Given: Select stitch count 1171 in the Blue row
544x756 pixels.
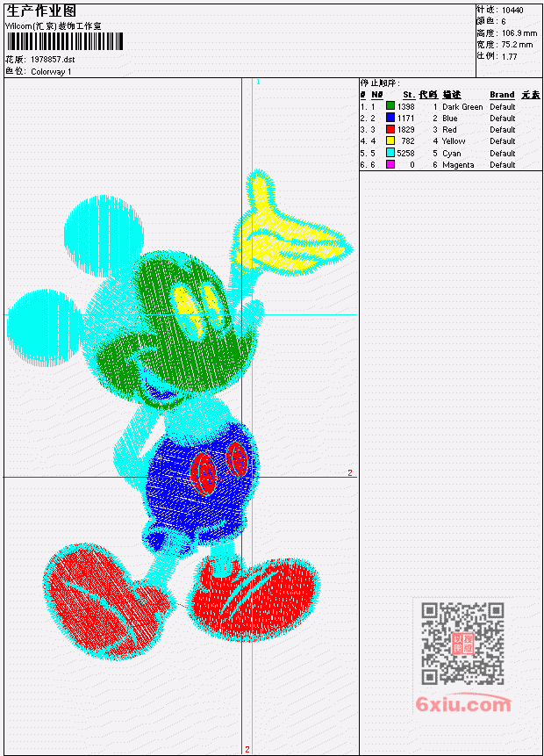Looking at the screenshot, I should 405,119.
